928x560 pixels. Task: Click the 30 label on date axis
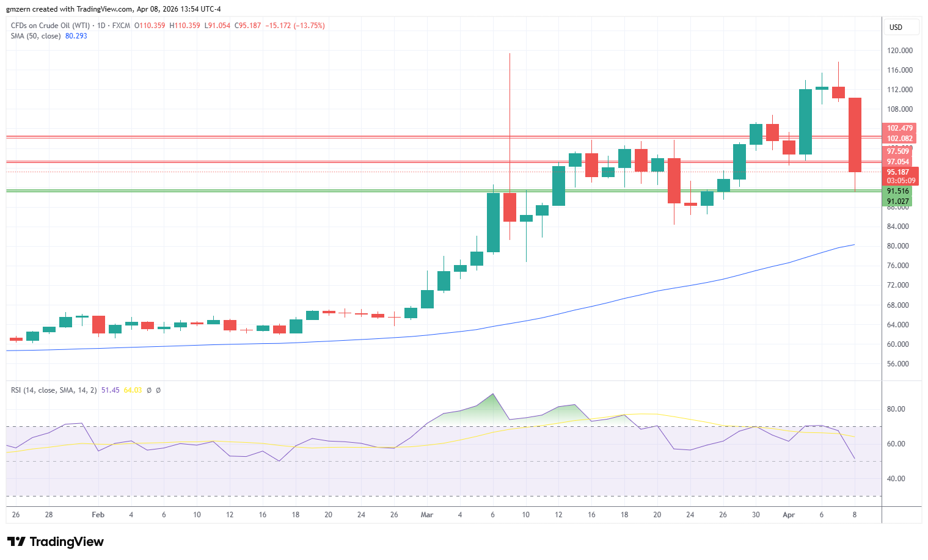(756, 515)
